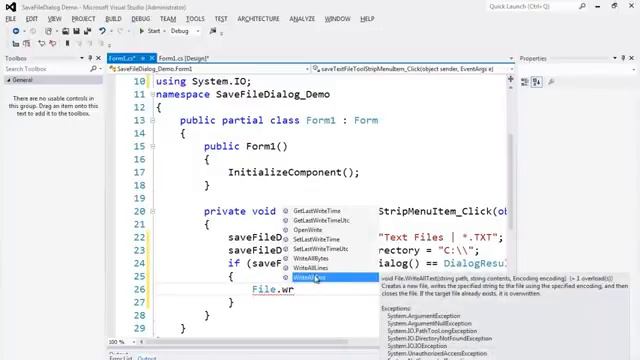Click the Property Pages wrench icon

pos(551,82)
